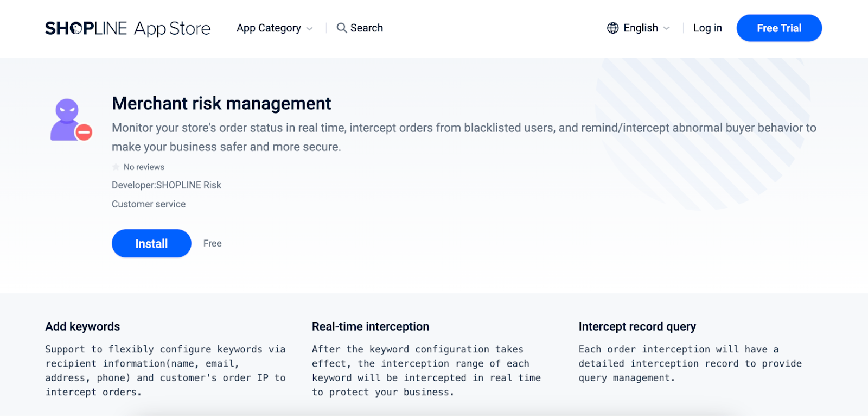Click the Real-time interception heading
The width and height of the screenshot is (868, 416).
(370, 326)
